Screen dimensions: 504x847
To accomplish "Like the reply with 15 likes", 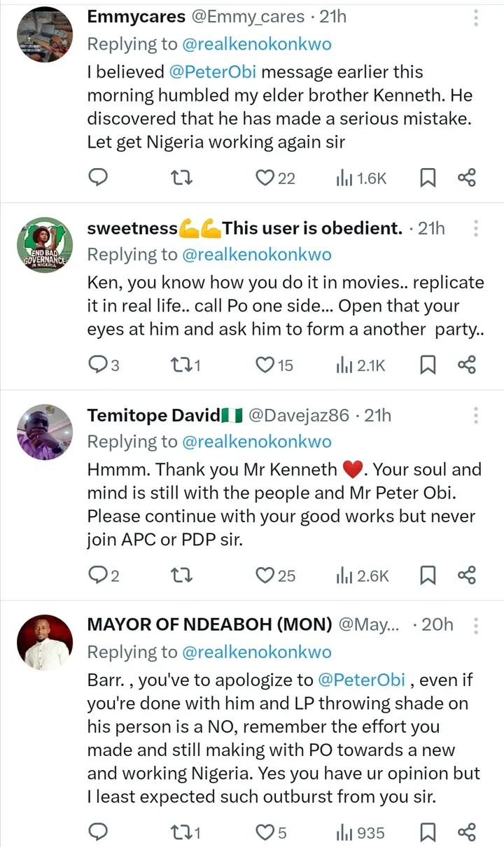I will (x=265, y=365).
